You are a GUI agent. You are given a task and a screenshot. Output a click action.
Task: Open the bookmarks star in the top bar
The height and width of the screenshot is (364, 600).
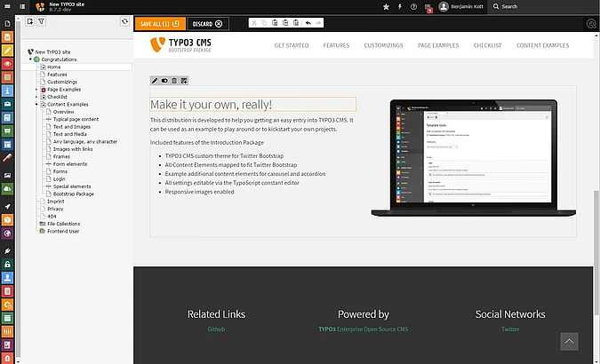click(385, 6)
